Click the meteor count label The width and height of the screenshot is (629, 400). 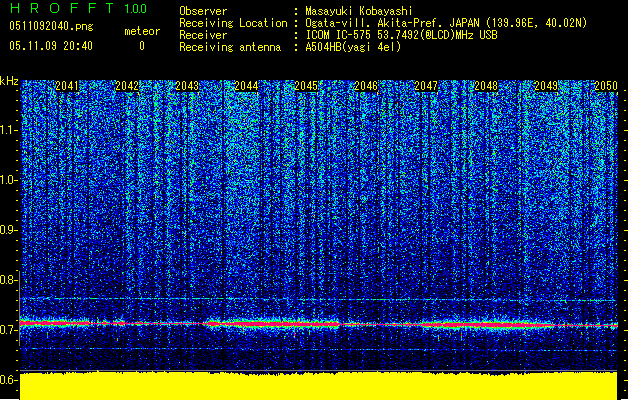click(x=142, y=31)
